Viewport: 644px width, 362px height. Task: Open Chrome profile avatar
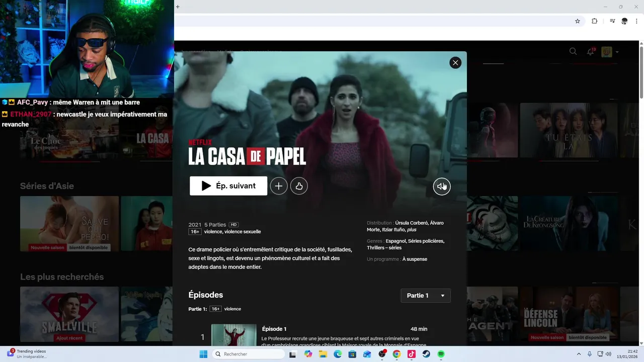624,21
